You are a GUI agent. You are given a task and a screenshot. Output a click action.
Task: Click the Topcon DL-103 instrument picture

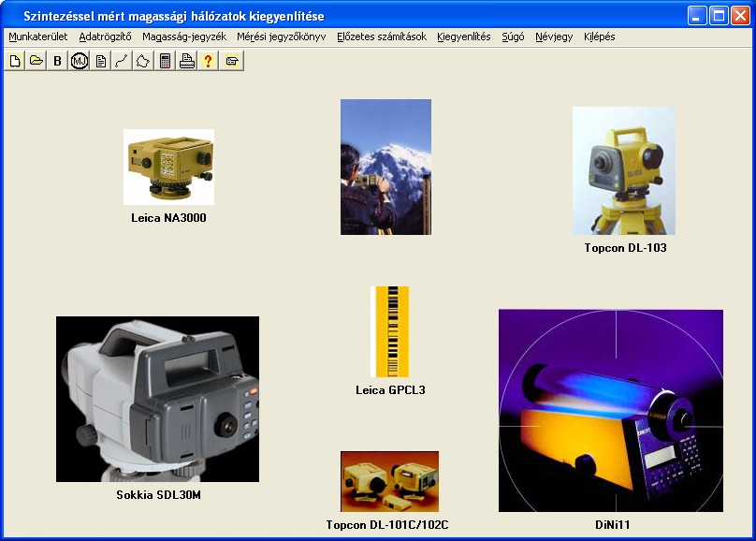click(x=624, y=170)
